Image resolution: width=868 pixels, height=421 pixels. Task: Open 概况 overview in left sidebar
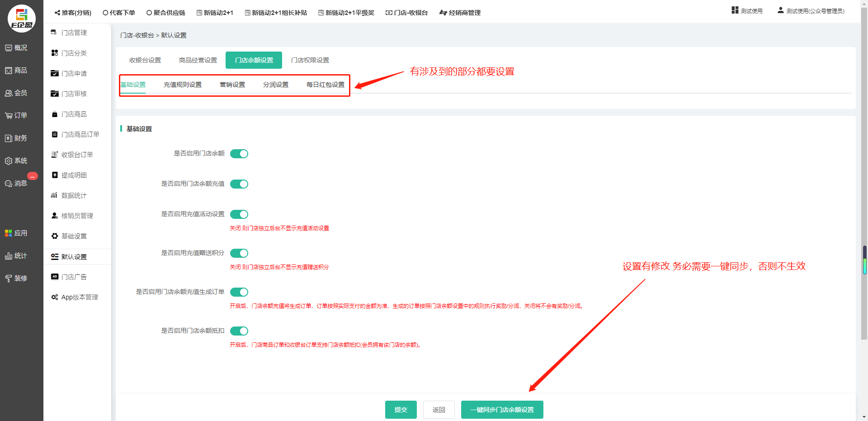click(x=16, y=48)
